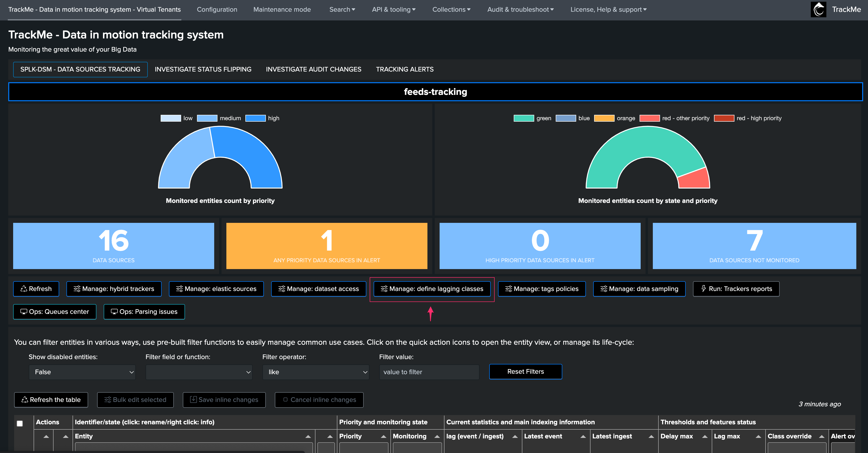
Task: Open Ops: Parsing issues monitor icon
Action: click(x=114, y=312)
